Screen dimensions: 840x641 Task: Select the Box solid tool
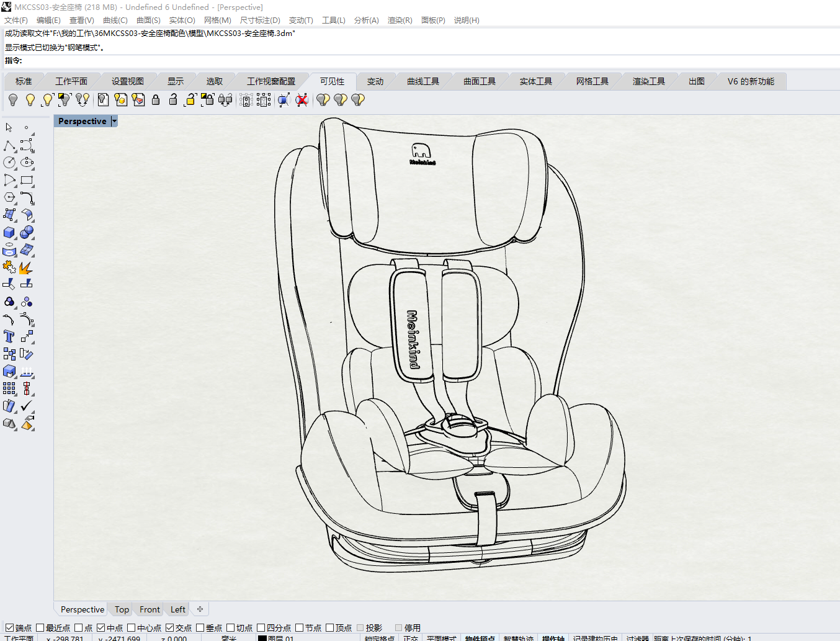tap(9, 232)
